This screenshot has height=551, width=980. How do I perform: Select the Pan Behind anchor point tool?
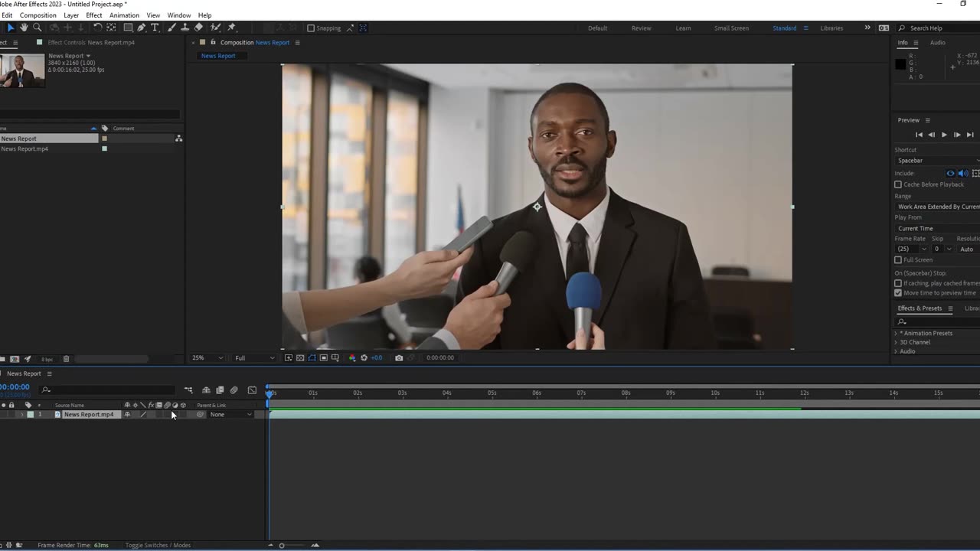(111, 28)
